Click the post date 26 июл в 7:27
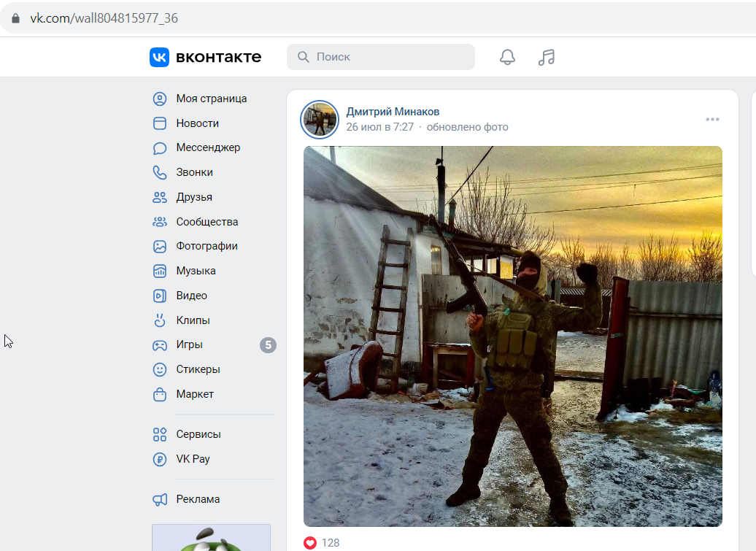756x551 pixels. coord(379,127)
